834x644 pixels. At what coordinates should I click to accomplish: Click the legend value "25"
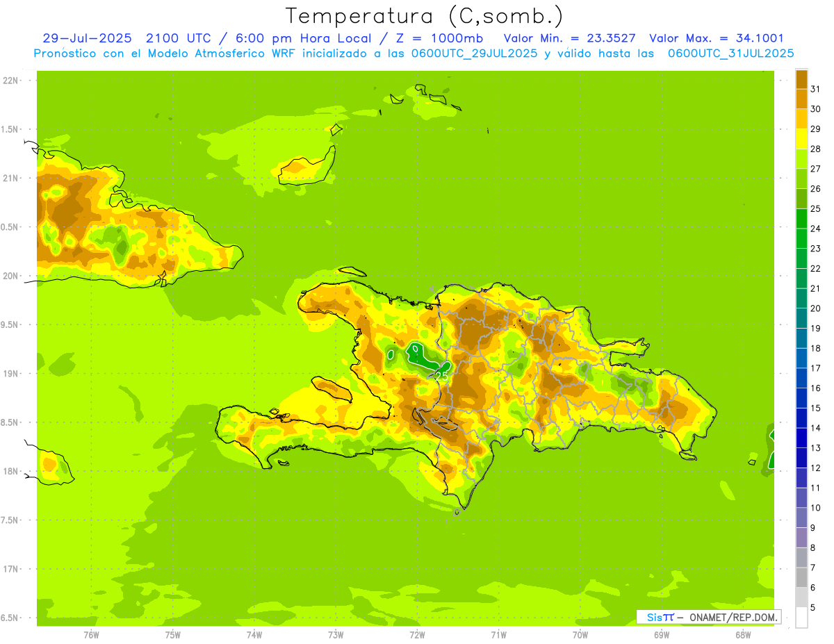click(815, 209)
